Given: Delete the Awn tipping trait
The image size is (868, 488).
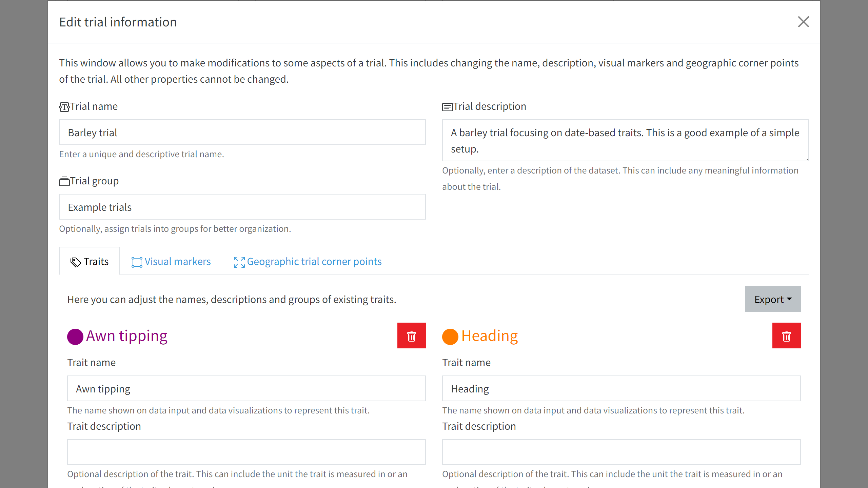Looking at the screenshot, I should pyautogui.click(x=411, y=335).
